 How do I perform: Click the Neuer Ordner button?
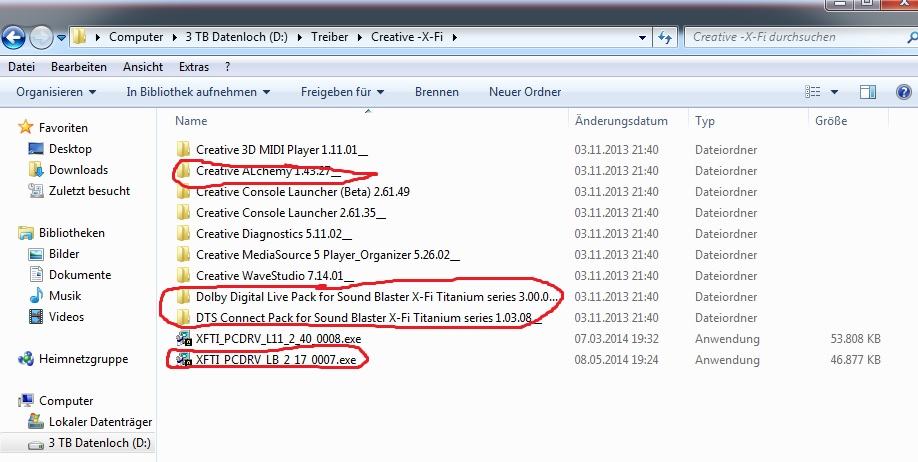[525, 92]
